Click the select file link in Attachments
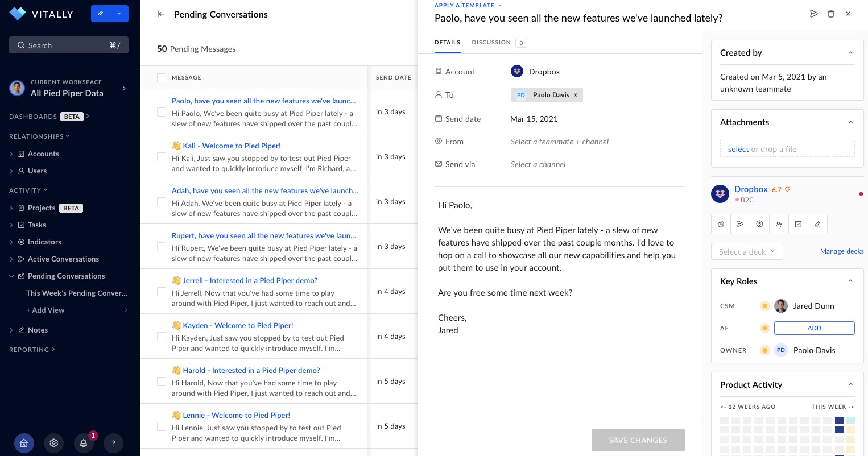The height and width of the screenshot is (456, 868). click(x=738, y=149)
